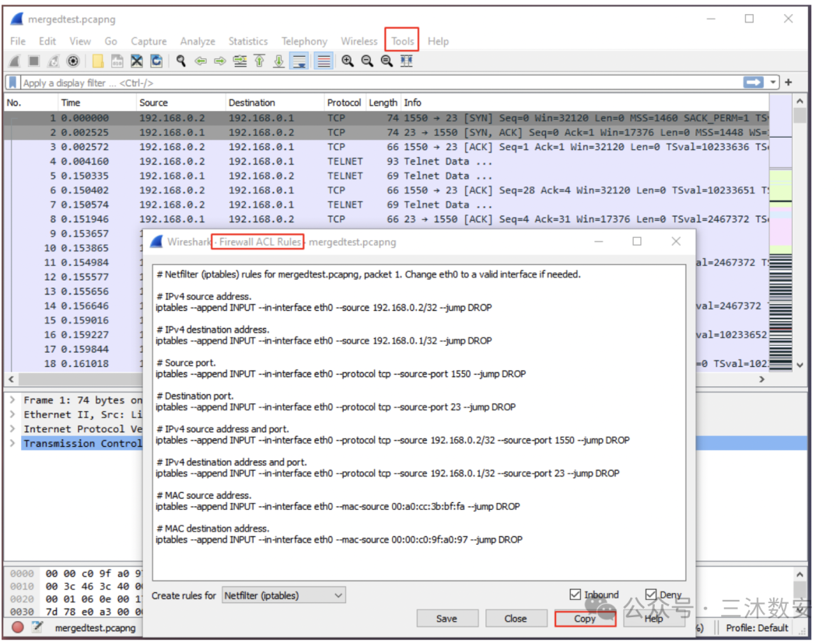Toggle packet list colorization icon

pos(324,61)
